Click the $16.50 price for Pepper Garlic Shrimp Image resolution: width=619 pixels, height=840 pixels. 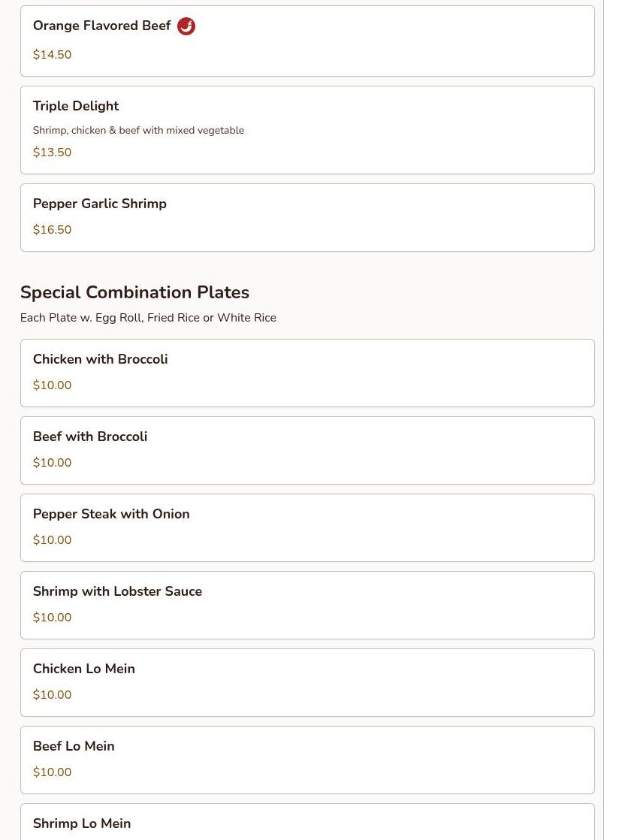[x=52, y=230]
